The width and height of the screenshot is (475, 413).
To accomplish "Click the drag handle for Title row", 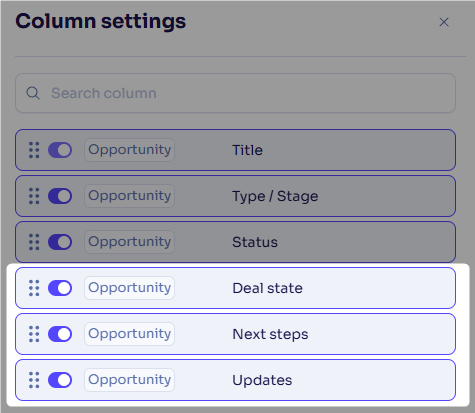I will 34,150.
